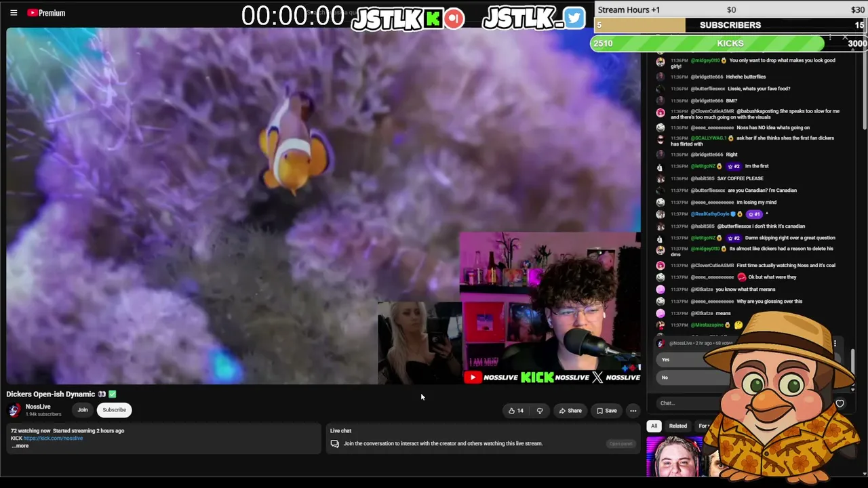Click the live chat speech bubble icon
The width and height of the screenshot is (868, 488).
pos(334,444)
